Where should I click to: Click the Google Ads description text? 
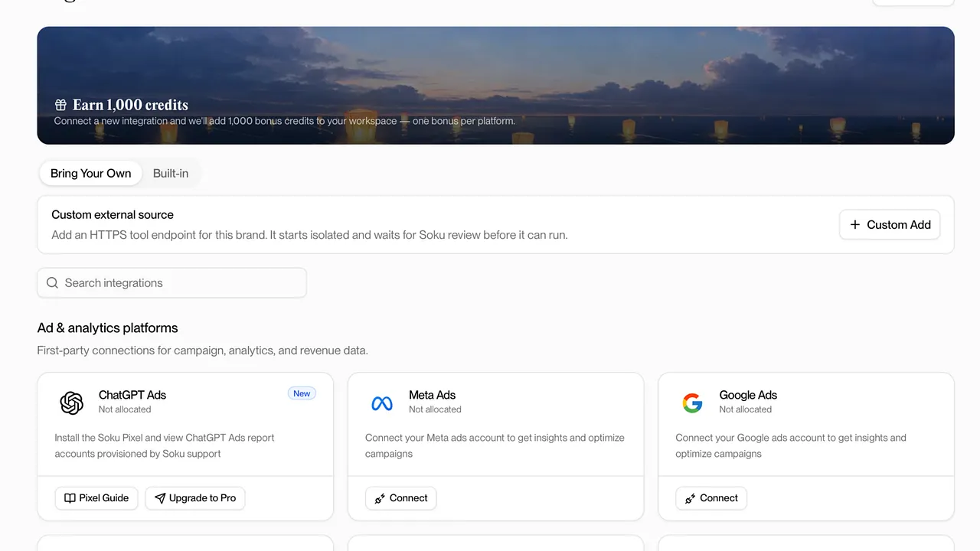[x=791, y=445]
